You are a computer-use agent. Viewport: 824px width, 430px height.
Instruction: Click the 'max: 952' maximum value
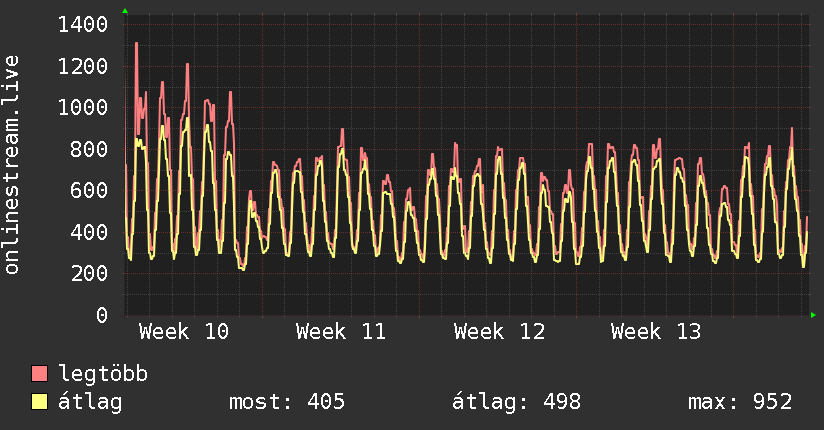[740, 402]
